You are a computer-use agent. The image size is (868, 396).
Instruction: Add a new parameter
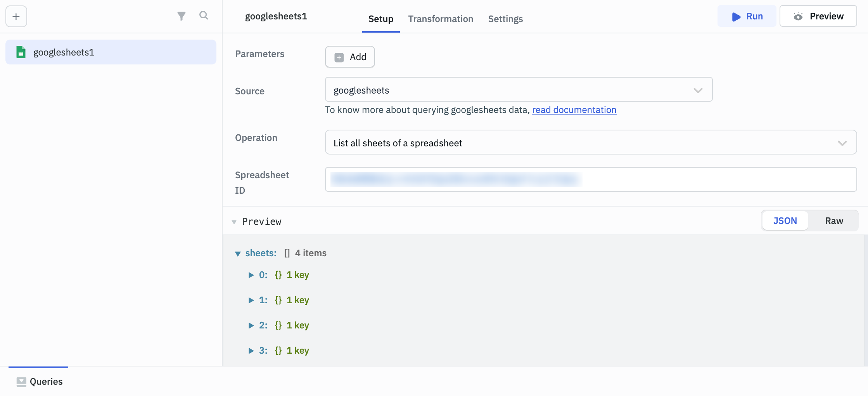pos(350,57)
